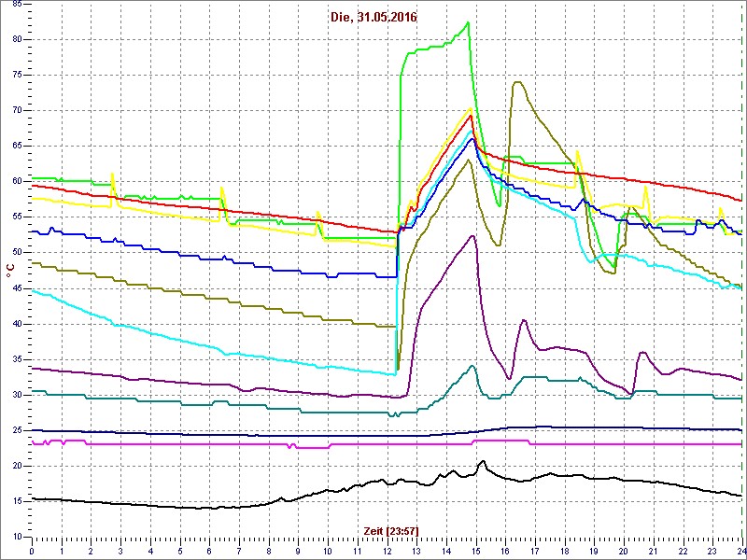Click hour 5 on the time axis

(x=180, y=552)
